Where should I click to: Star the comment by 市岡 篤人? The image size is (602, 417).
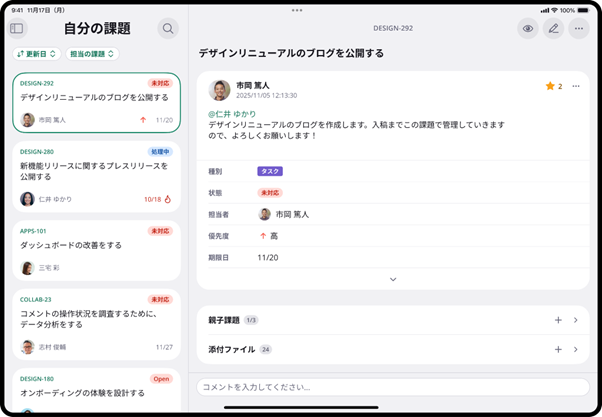click(550, 86)
